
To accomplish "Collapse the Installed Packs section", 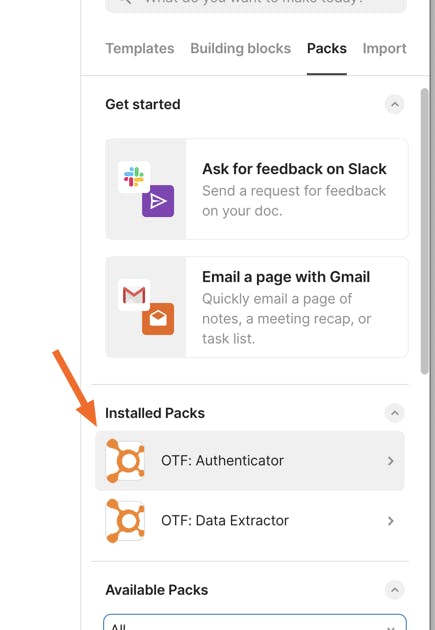I will coord(395,413).
